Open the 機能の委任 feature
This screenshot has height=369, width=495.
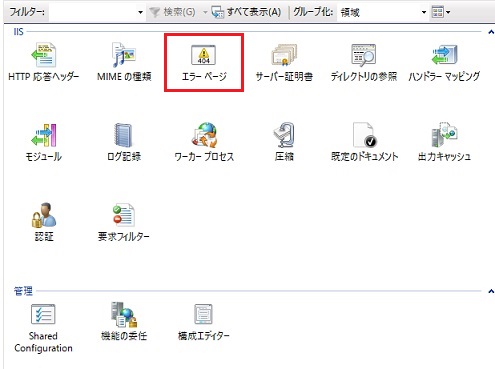[x=124, y=322]
